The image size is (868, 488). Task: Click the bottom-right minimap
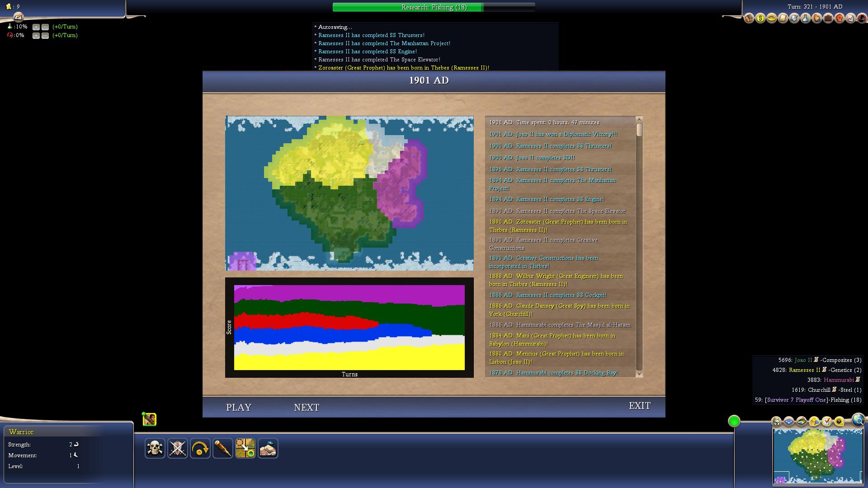pos(818,456)
